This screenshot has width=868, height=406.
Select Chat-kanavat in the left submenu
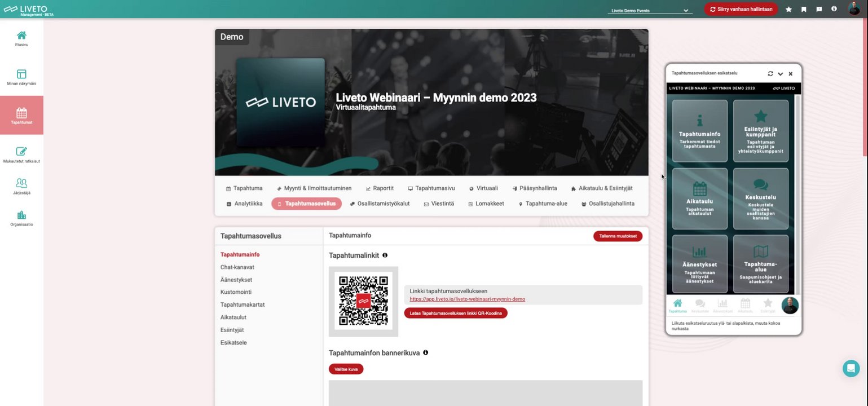coord(237,267)
